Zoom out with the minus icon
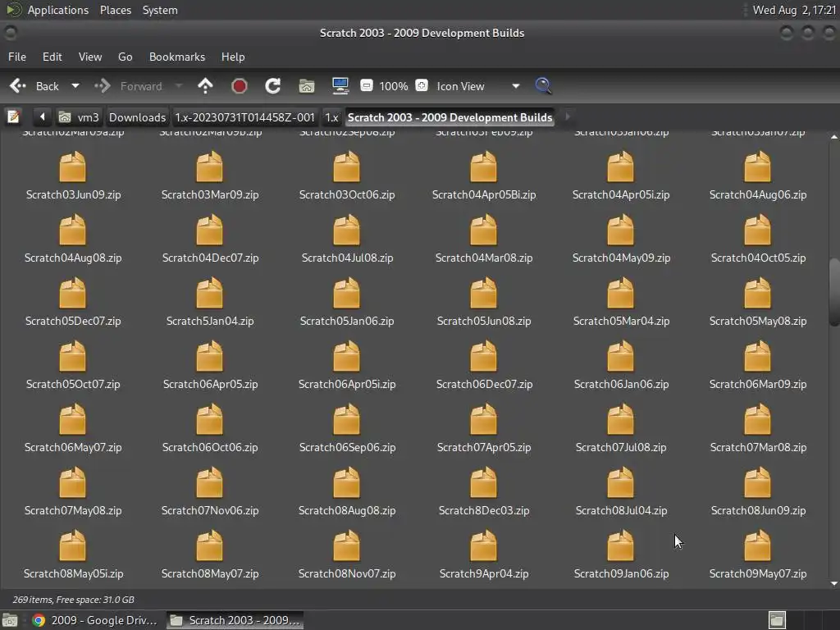Screen dimensions: 840x630 [x=367, y=85]
